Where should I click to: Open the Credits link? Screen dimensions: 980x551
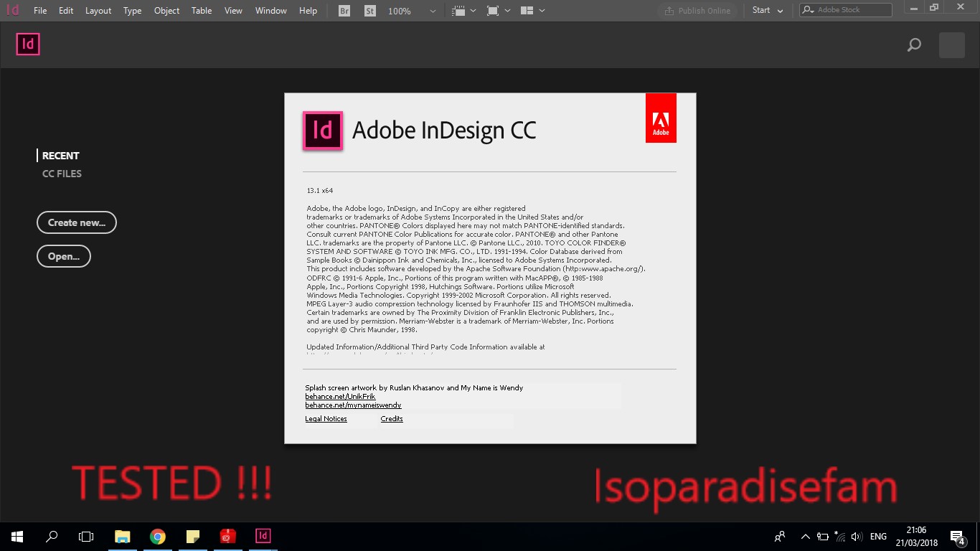point(392,419)
